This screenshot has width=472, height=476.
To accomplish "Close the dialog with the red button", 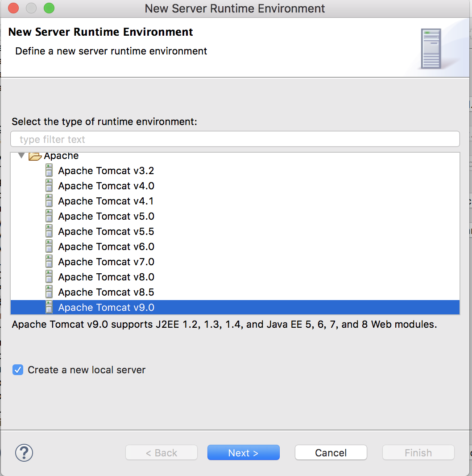I will (13, 8).
